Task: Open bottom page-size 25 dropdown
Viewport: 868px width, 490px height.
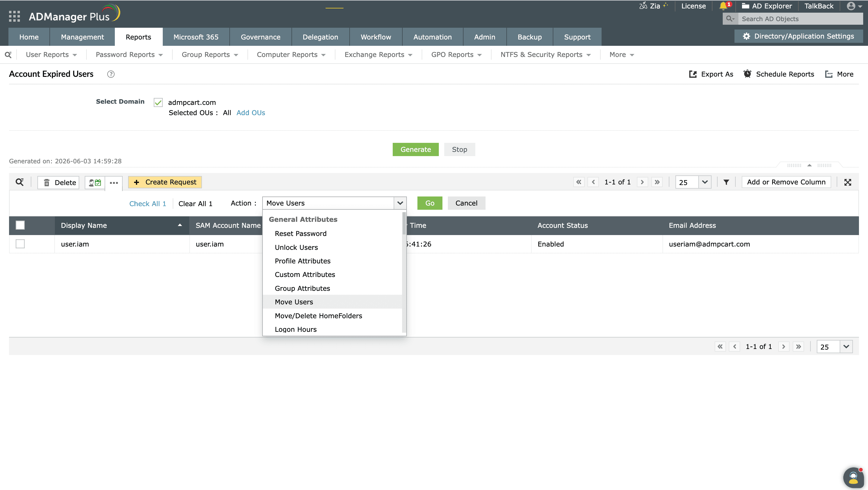Action: [x=846, y=347]
